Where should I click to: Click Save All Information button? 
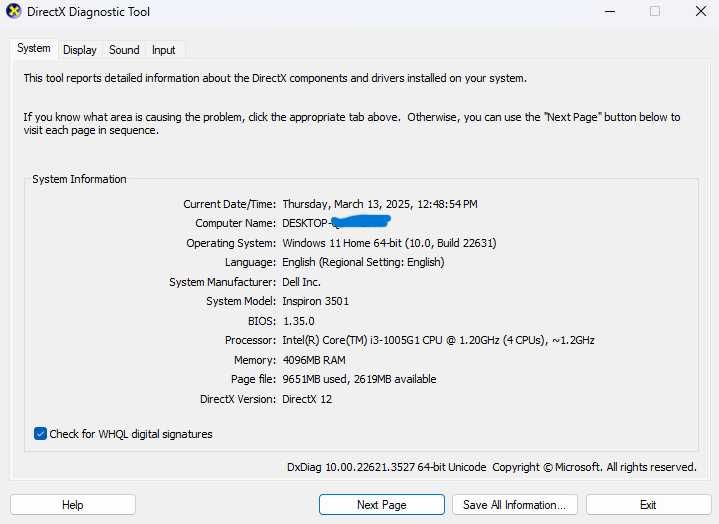515,505
